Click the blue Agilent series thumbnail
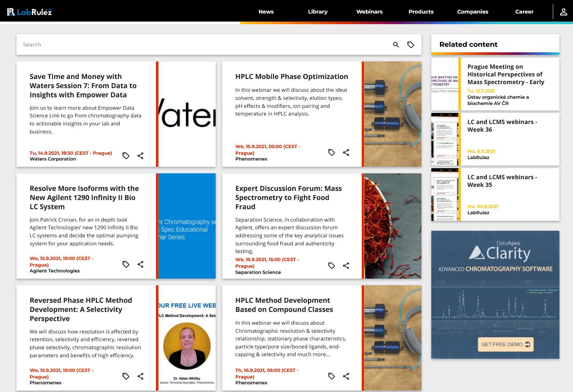 pyautogui.click(x=187, y=226)
